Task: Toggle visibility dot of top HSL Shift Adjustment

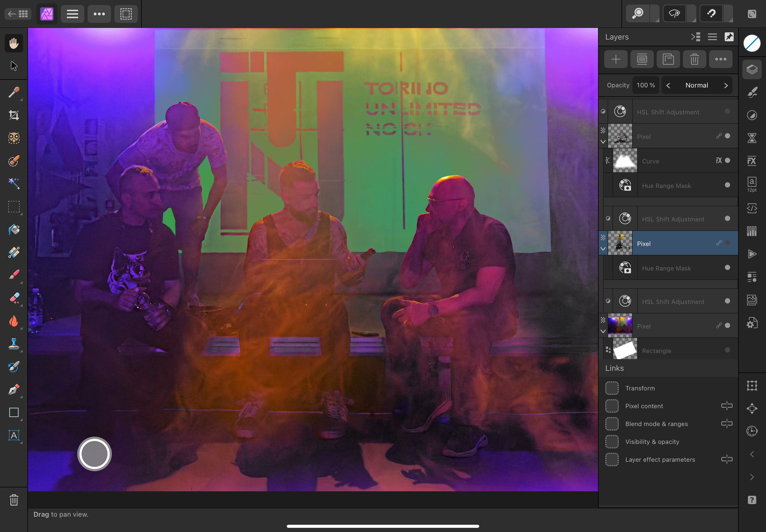Action: pos(727,111)
